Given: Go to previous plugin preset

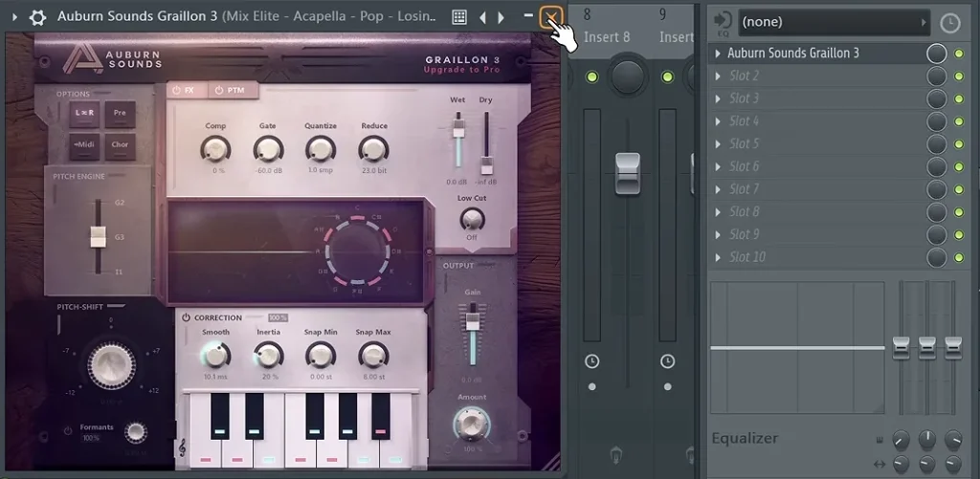Looking at the screenshot, I should pyautogui.click(x=482, y=17).
